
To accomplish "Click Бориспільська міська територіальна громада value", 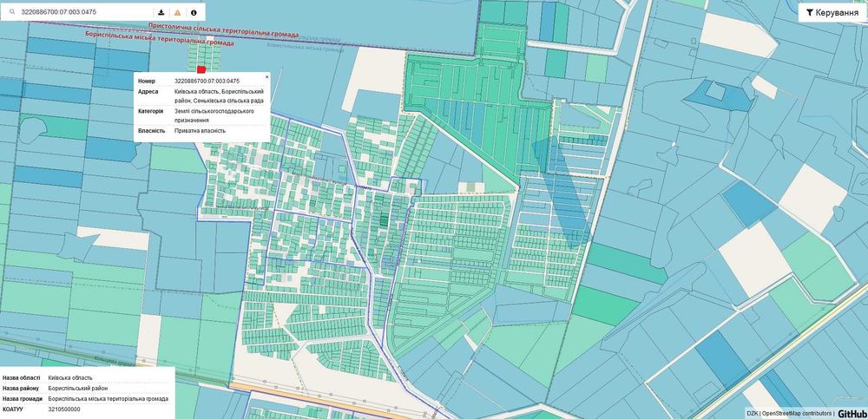I will click(x=108, y=399).
